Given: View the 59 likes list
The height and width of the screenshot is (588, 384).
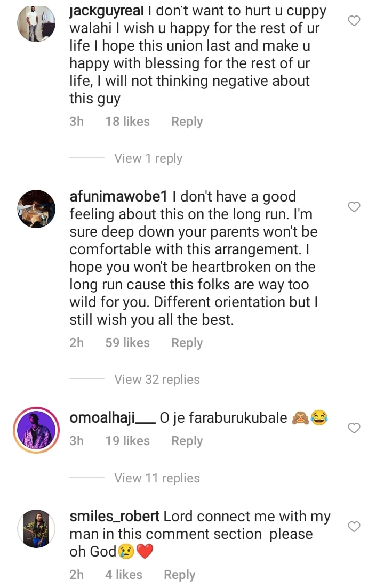Looking at the screenshot, I should [127, 343].
